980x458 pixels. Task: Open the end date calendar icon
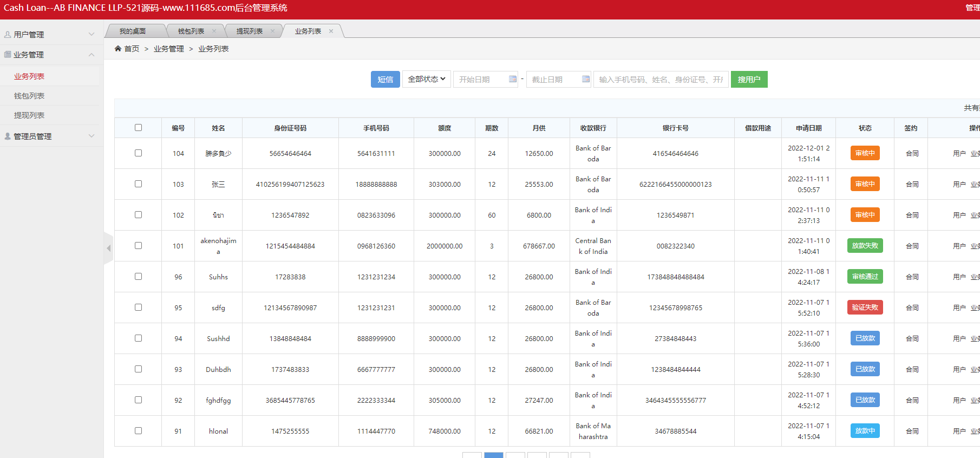[x=586, y=79]
